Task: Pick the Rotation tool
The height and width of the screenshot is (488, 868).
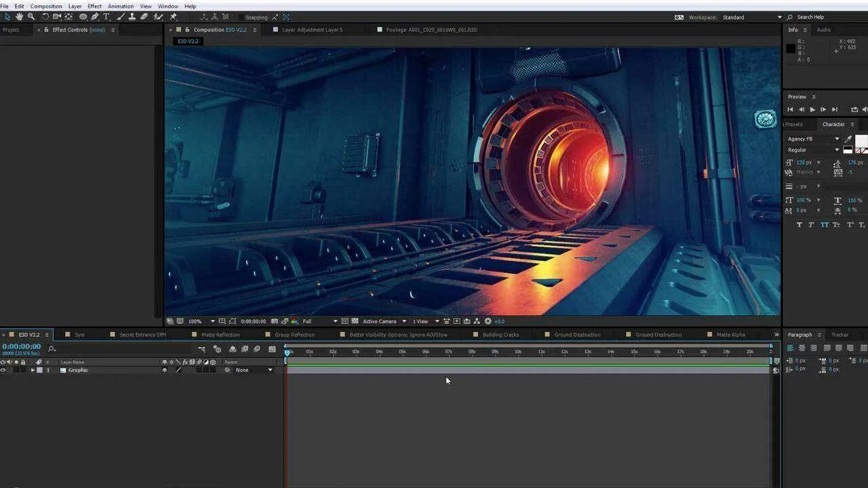Action: tap(45, 17)
